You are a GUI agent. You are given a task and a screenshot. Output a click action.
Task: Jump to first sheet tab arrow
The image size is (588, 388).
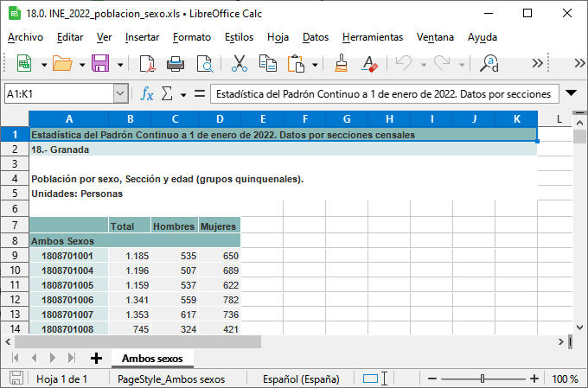(16, 358)
